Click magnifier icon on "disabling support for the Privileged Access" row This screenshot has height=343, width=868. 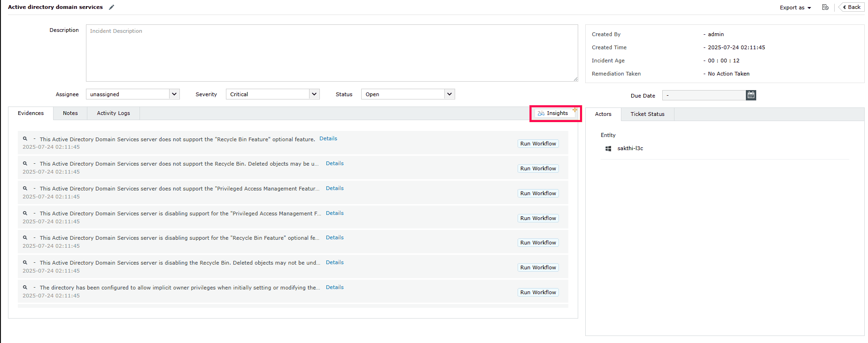pos(25,213)
